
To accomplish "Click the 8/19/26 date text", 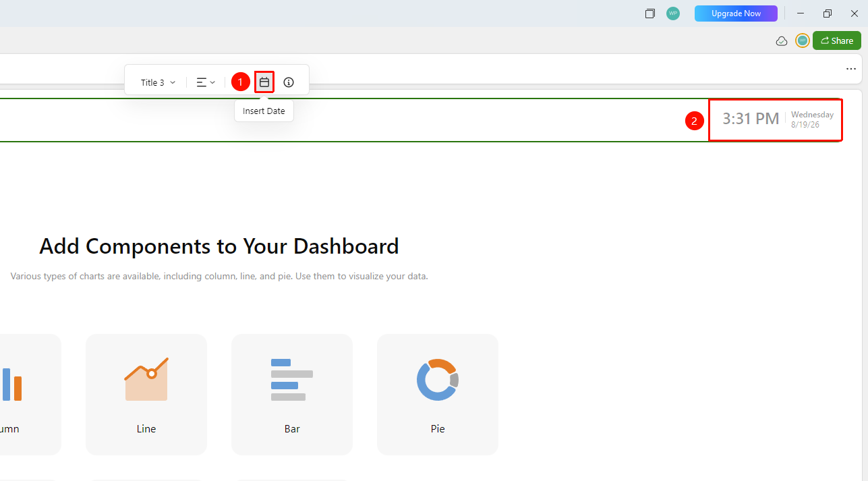I will tap(805, 125).
